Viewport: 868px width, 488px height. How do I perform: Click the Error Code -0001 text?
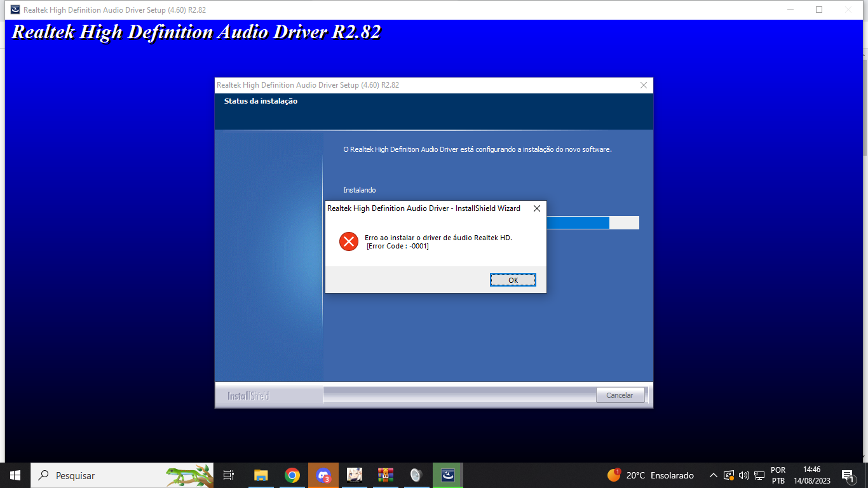(x=398, y=247)
